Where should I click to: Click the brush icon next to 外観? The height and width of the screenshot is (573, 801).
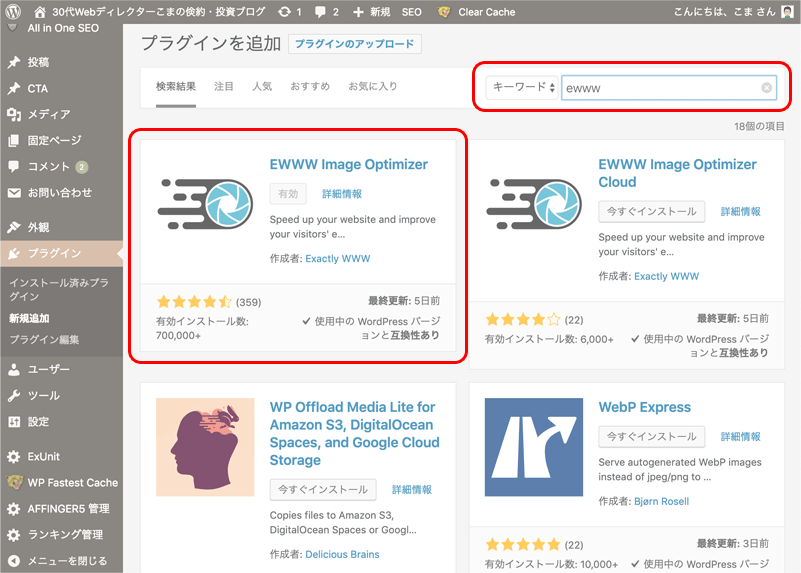14,227
